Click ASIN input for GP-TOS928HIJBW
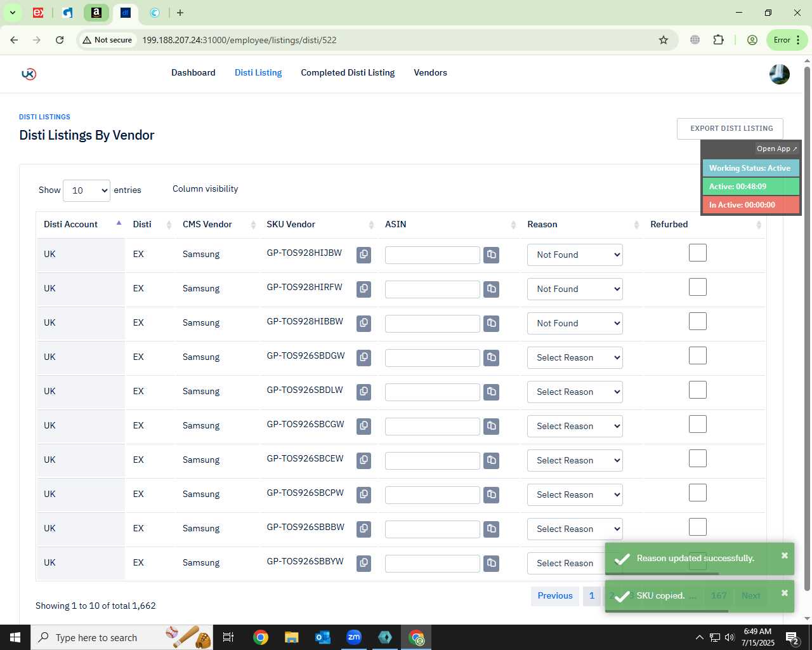This screenshot has width=812, height=650. 433,255
